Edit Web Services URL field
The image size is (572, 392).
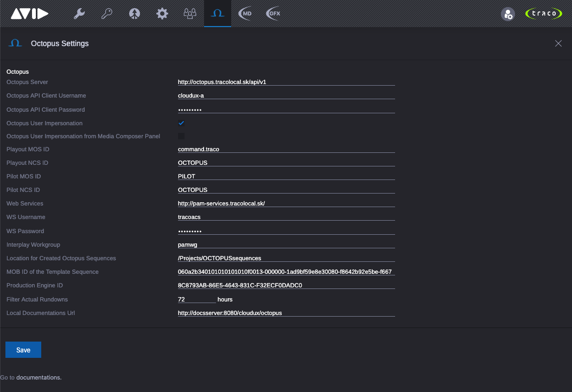[287, 203]
